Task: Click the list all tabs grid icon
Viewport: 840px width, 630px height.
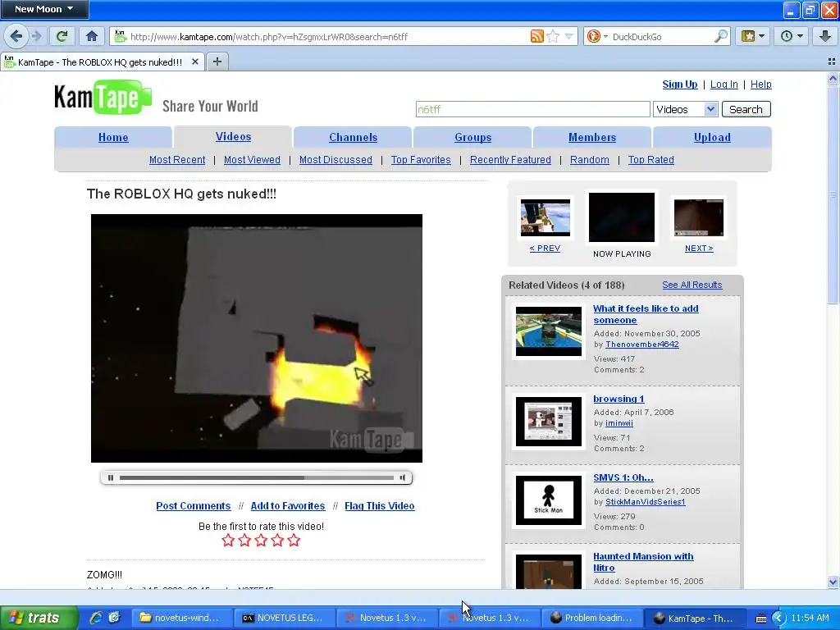Action: (832, 62)
